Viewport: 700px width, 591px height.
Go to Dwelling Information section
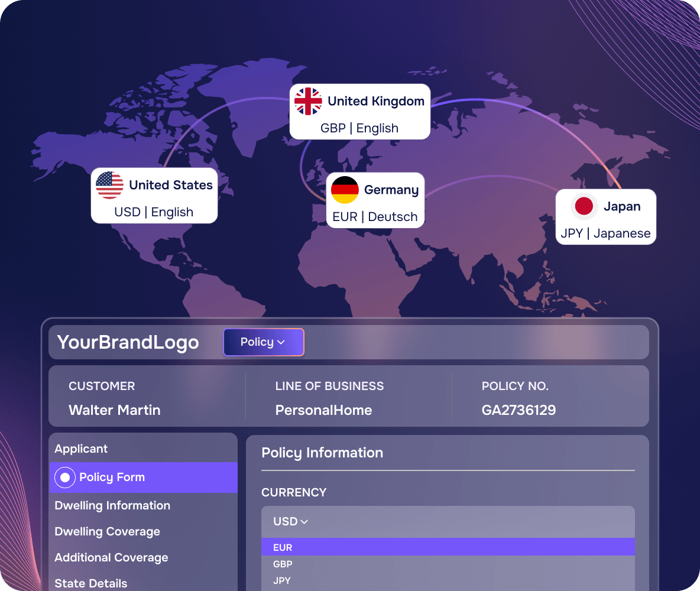tap(112, 505)
